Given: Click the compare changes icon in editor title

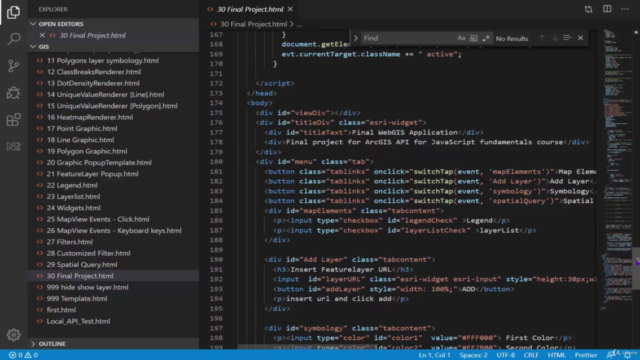Looking at the screenshot, I should [588, 9].
